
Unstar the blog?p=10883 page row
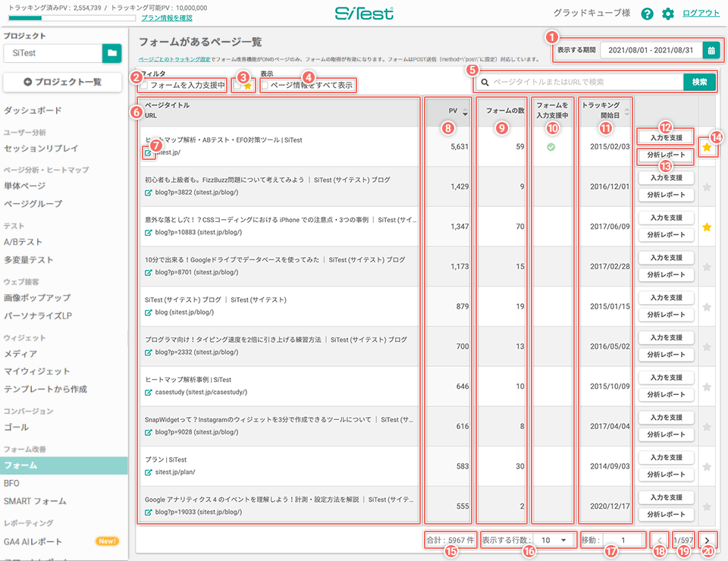pyautogui.click(x=707, y=227)
